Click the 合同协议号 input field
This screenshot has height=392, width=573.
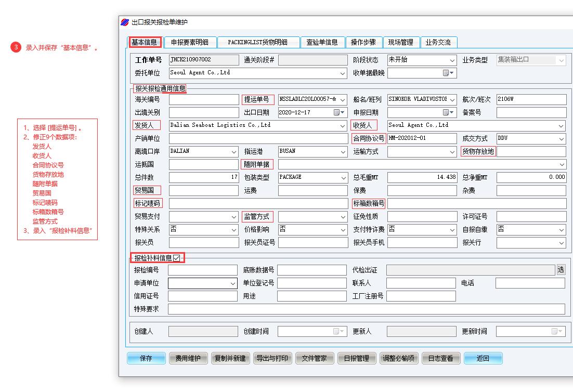click(422, 139)
